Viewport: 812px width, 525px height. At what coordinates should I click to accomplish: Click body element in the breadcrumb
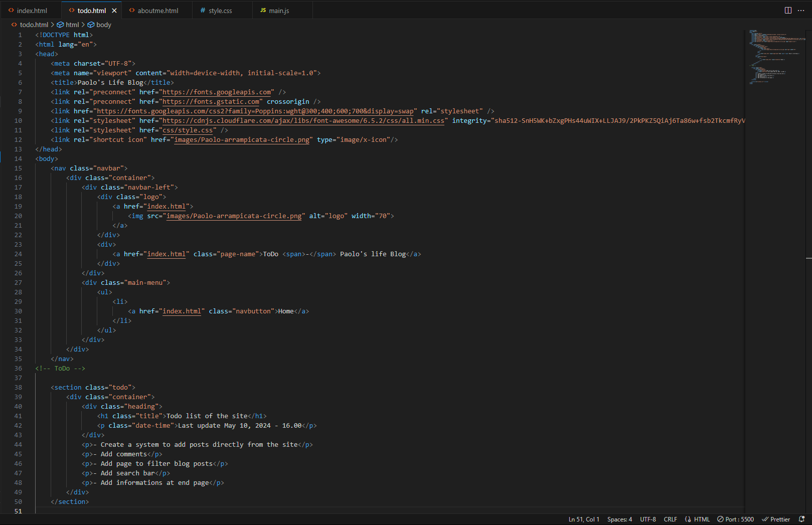pyautogui.click(x=104, y=25)
